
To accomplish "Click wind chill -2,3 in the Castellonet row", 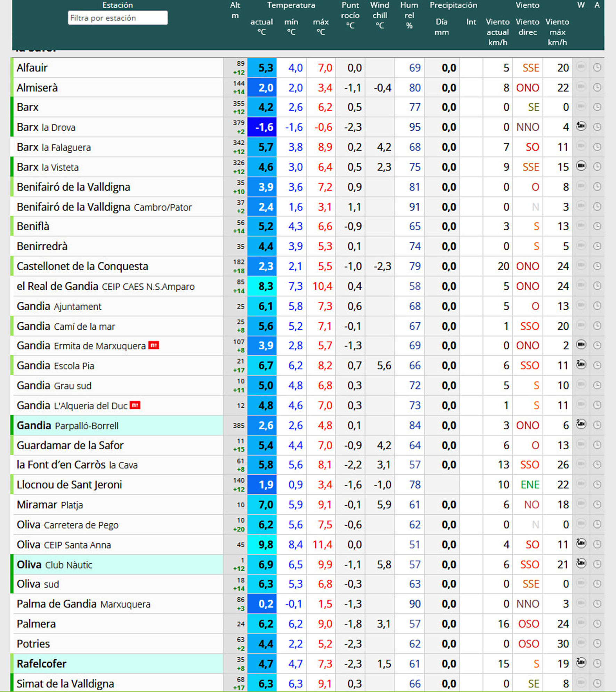I will [x=382, y=266].
